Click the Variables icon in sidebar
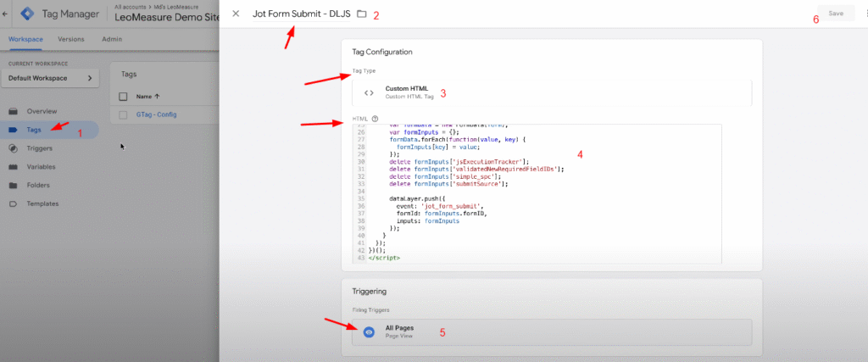 14,167
